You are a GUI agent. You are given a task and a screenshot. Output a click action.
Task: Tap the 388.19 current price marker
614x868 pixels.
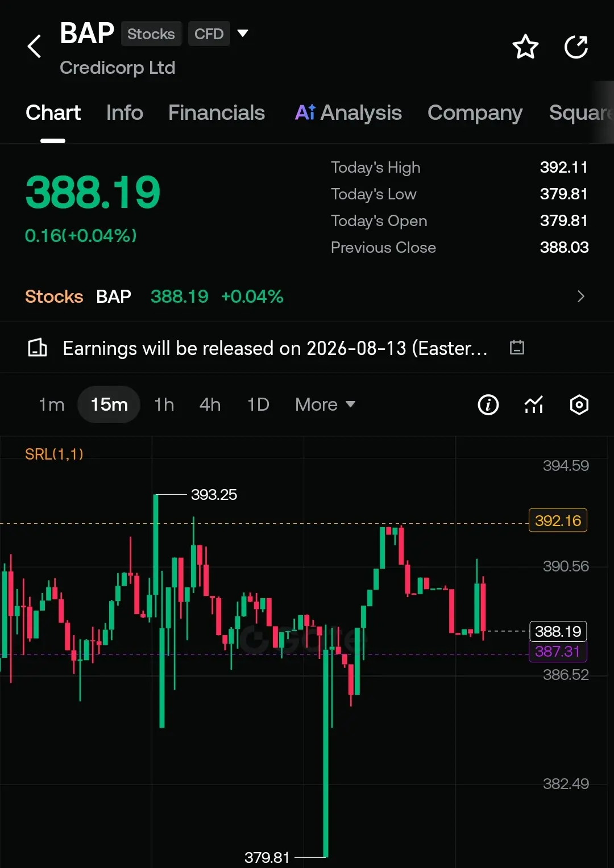coord(558,631)
